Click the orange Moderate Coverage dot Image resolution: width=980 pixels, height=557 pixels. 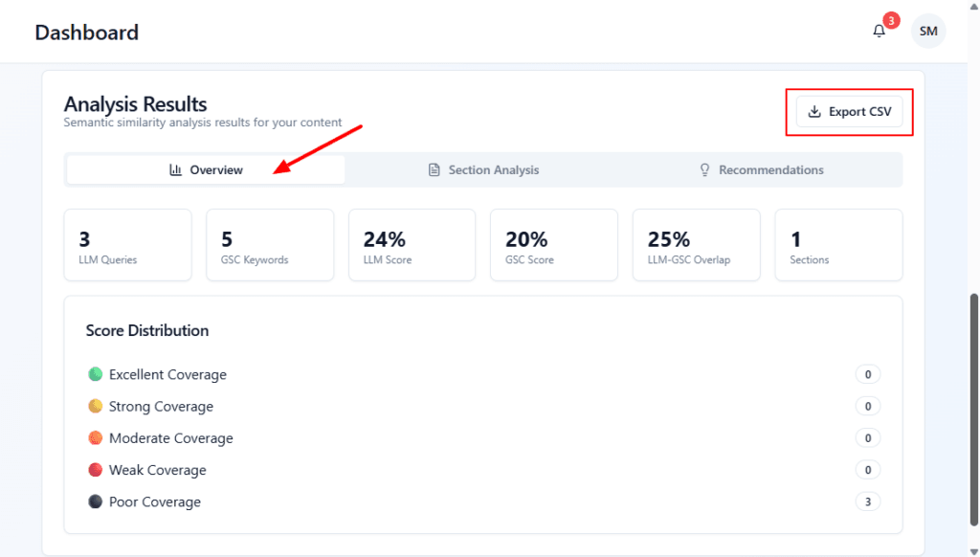coord(95,438)
